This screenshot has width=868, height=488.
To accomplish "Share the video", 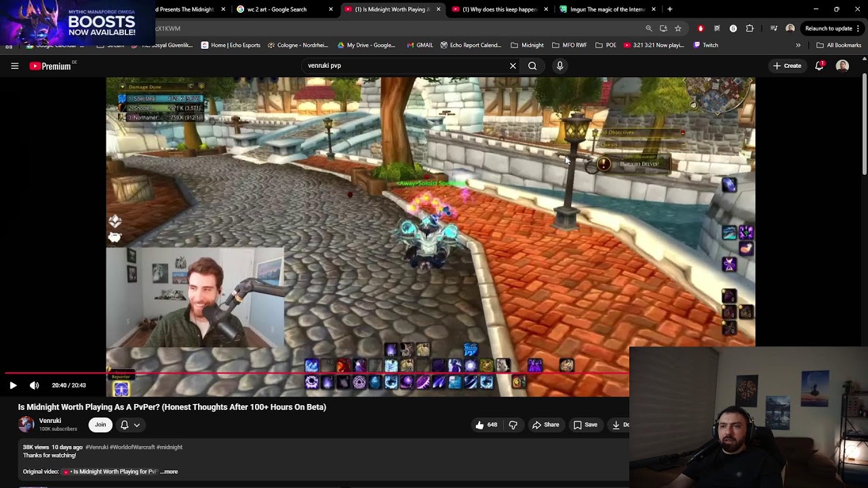I will 545,425.
